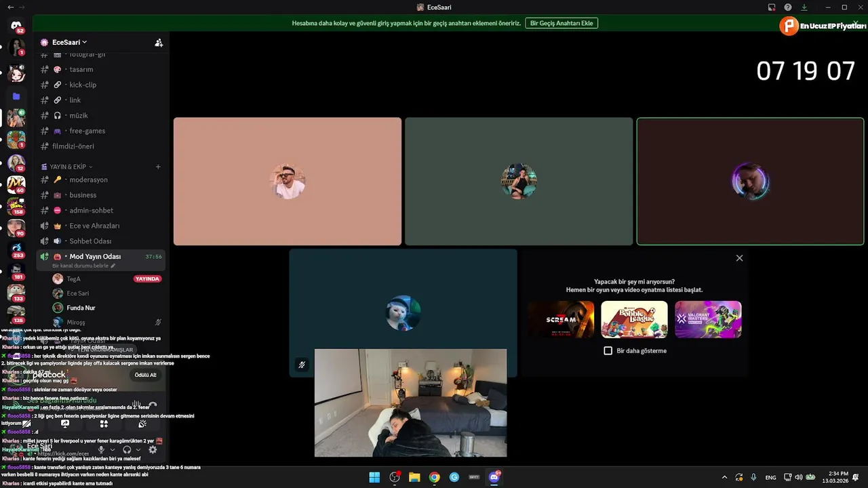Open activities icon in voice panel
The width and height of the screenshot is (868, 488).
(104, 424)
